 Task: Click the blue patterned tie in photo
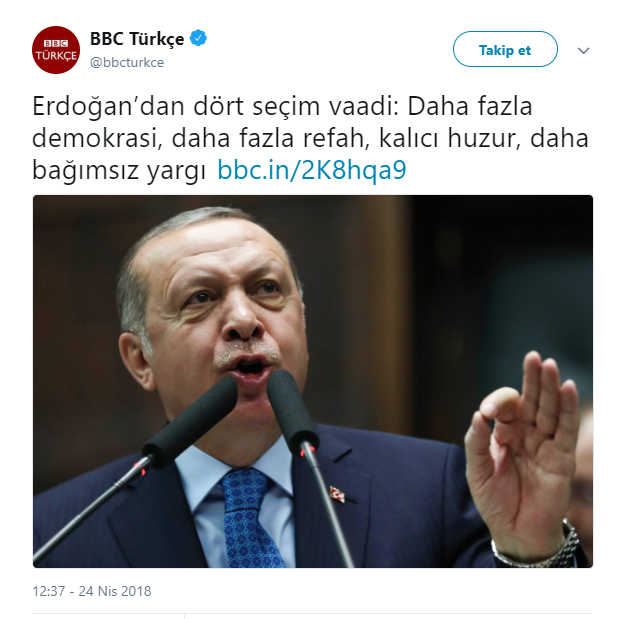point(249,518)
